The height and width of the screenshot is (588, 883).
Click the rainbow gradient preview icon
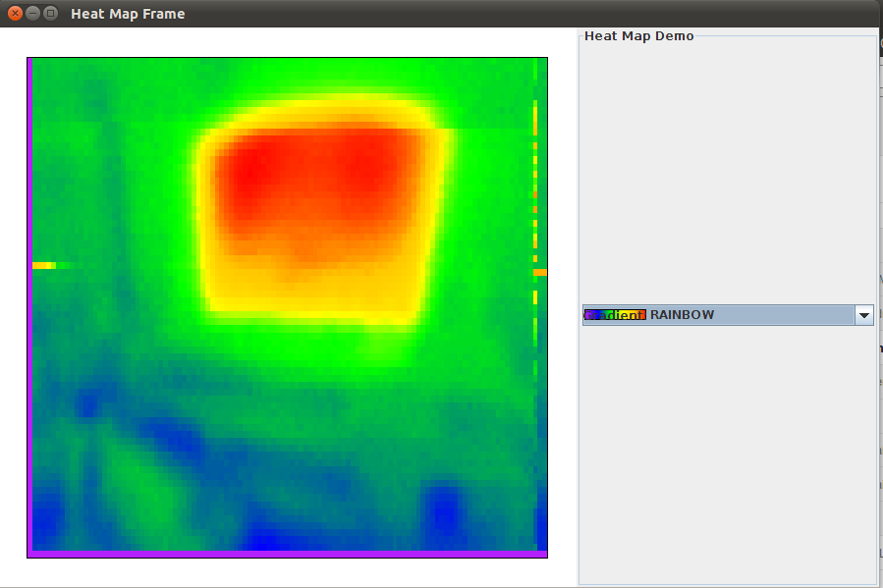[615, 315]
